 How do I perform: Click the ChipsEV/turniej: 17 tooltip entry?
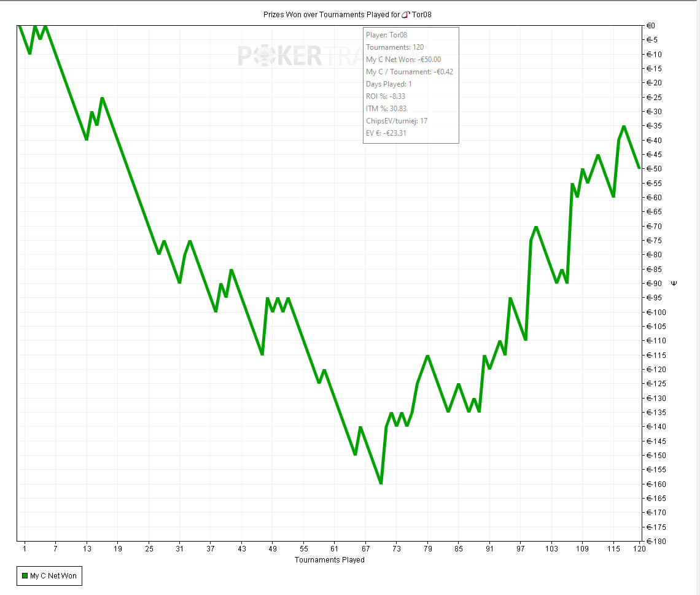coord(397,121)
